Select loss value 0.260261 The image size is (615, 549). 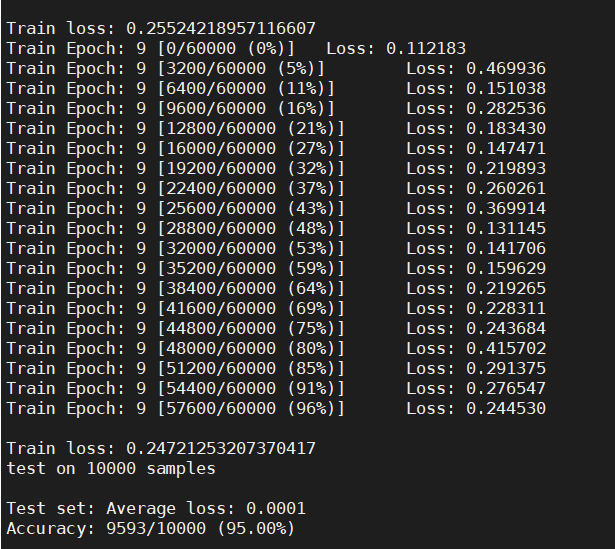coord(506,189)
